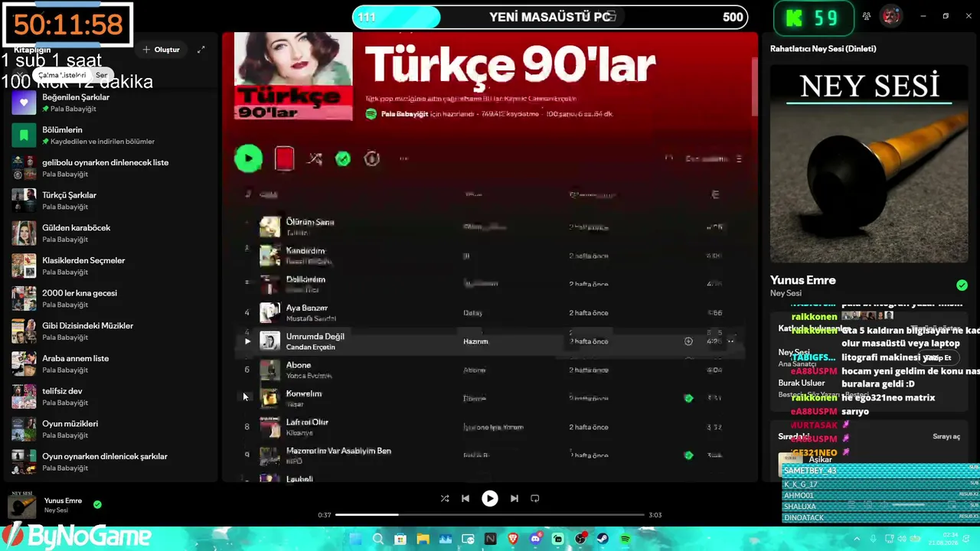The width and height of the screenshot is (980, 551).
Task: Select the Aya Benzer track title
Action: (x=307, y=308)
